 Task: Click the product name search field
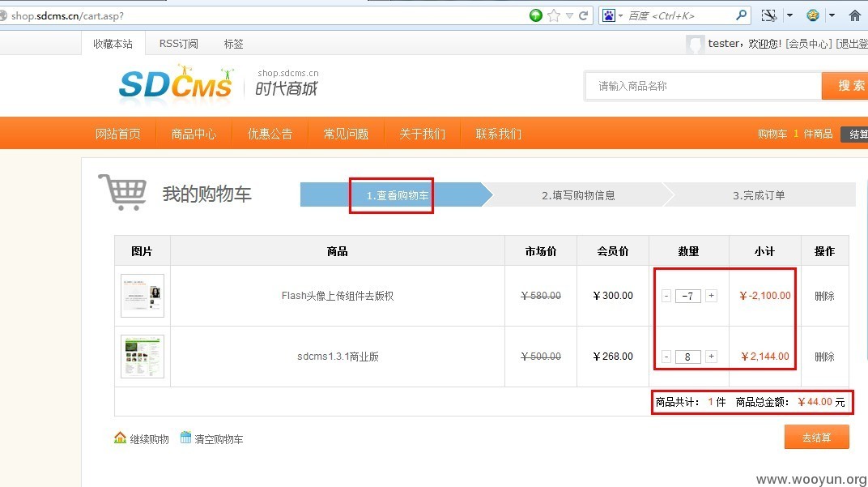(703, 86)
